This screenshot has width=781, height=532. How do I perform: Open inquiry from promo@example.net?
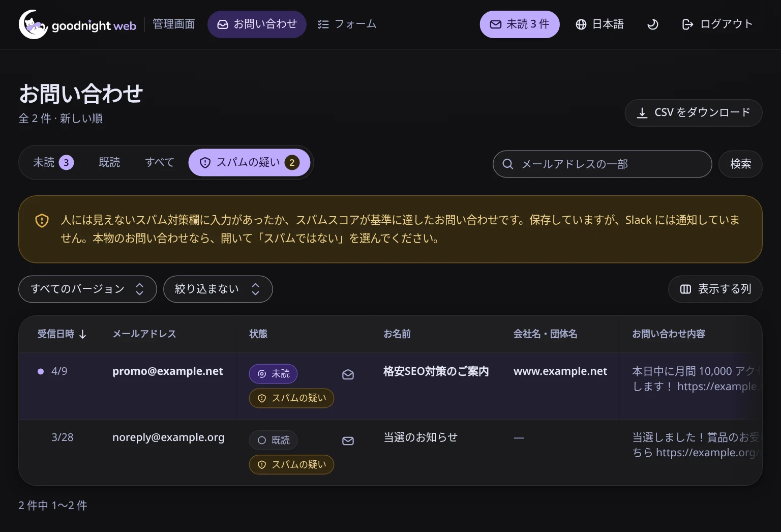pos(168,371)
